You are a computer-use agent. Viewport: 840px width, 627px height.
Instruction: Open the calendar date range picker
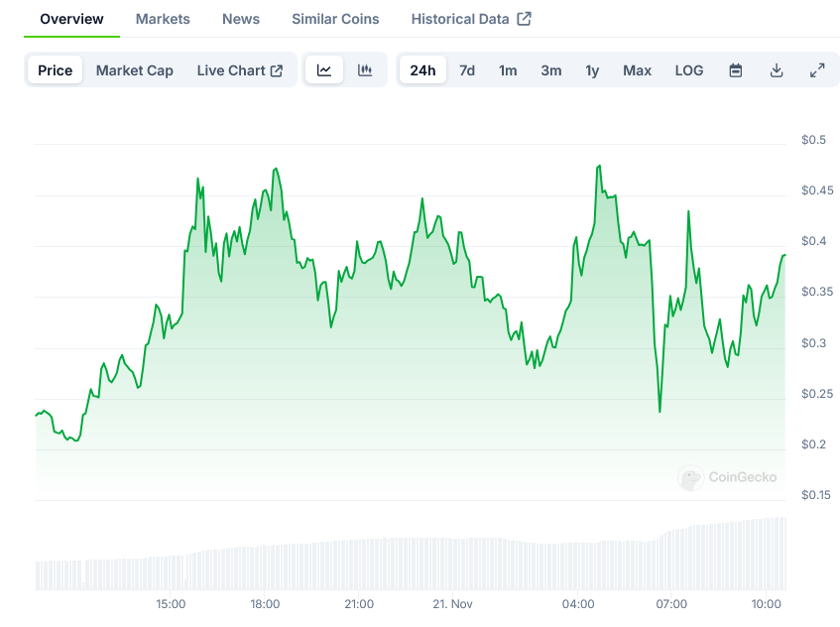(x=736, y=70)
